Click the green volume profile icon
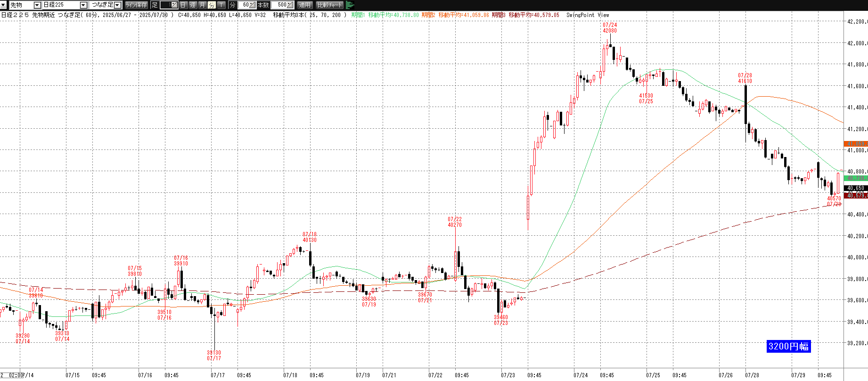This screenshot has height=381, width=868. pyautogui.click(x=350, y=5)
